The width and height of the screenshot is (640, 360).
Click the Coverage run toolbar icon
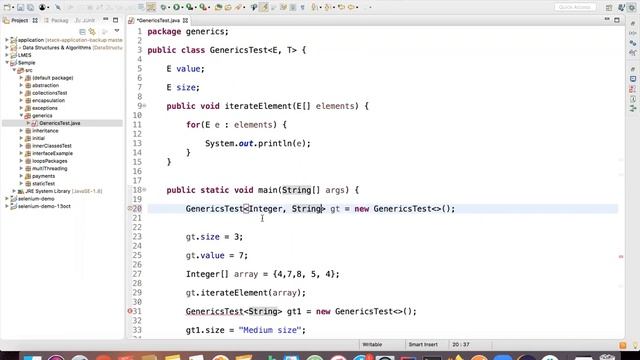(190, 7)
